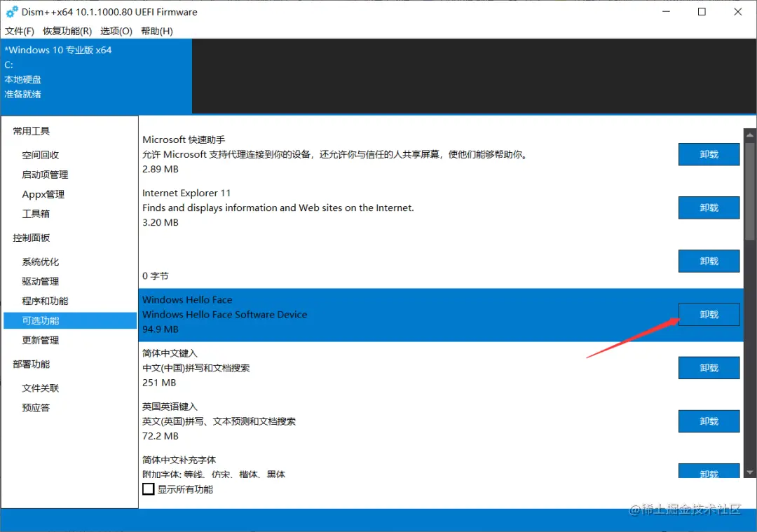This screenshot has height=532, width=757.
Task: Click the 部署功能 section header
Action: pyautogui.click(x=32, y=364)
